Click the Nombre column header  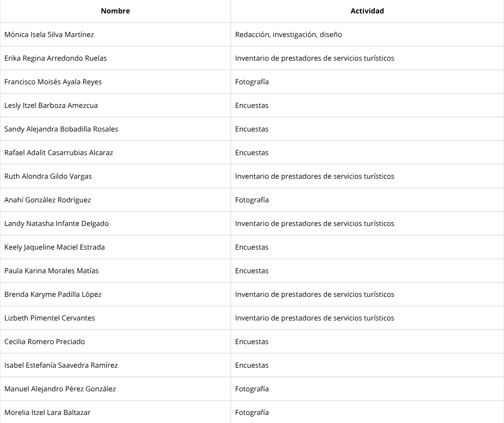pyautogui.click(x=115, y=11)
